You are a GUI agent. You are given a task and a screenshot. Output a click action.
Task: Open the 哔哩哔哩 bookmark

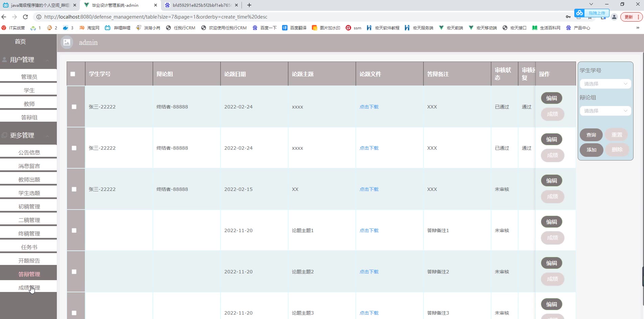click(118, 28)
